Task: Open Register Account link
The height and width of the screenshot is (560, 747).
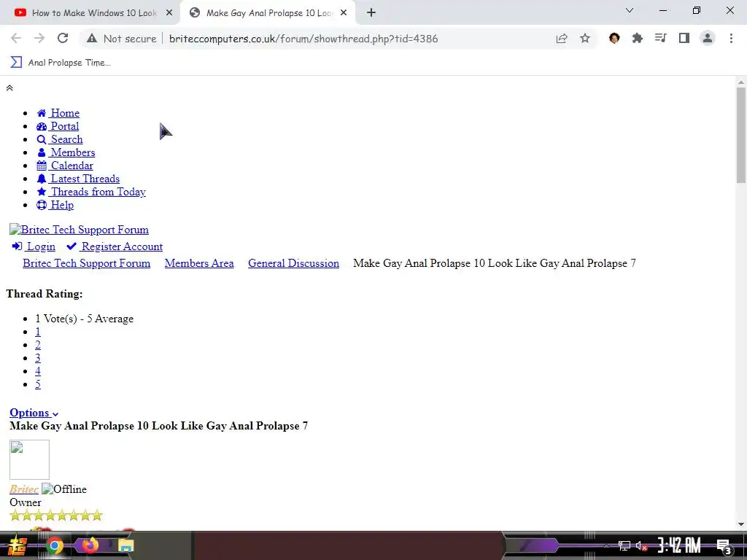Action: click(115, 246)
